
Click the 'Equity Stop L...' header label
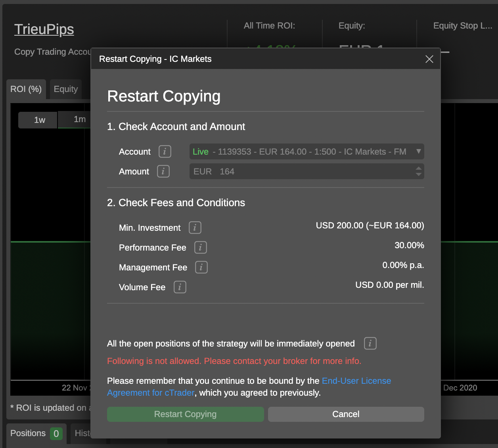463,26
